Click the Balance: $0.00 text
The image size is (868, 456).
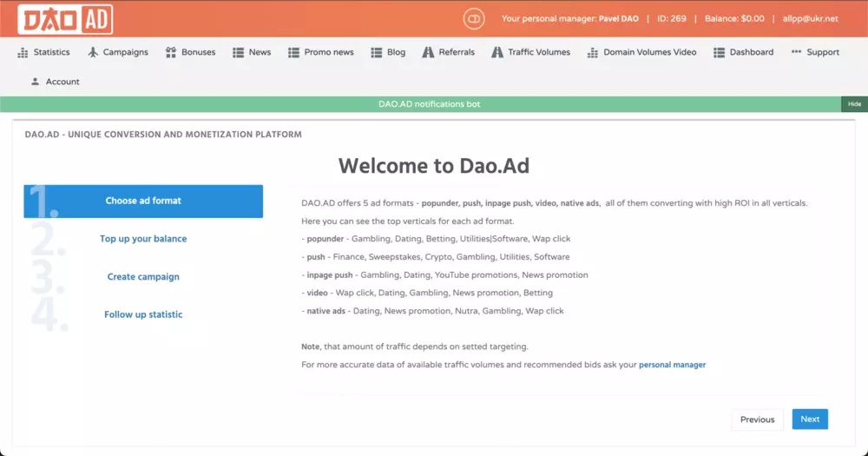(x=734, y=19)
